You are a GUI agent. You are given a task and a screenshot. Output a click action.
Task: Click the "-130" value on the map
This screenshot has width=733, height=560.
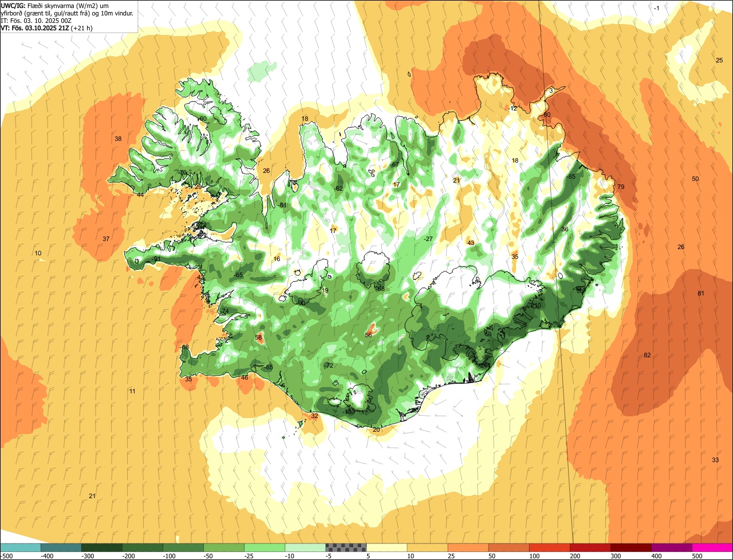[x=348, y=411]
